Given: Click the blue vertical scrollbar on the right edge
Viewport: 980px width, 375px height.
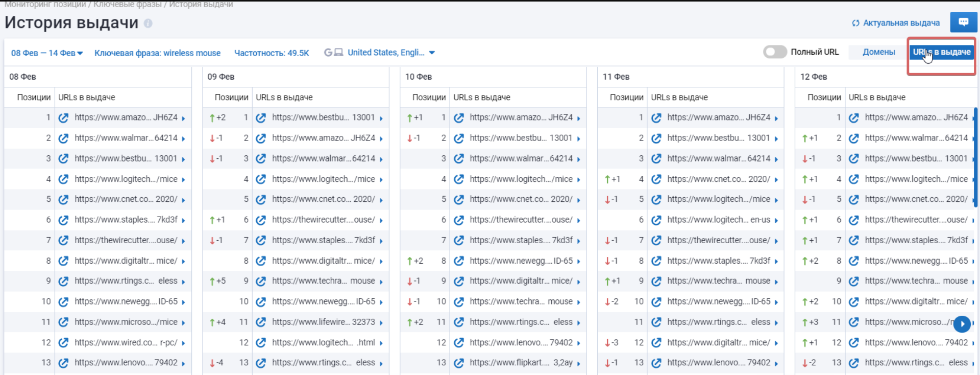Looking at the screenshot, I should coord(975,158).
